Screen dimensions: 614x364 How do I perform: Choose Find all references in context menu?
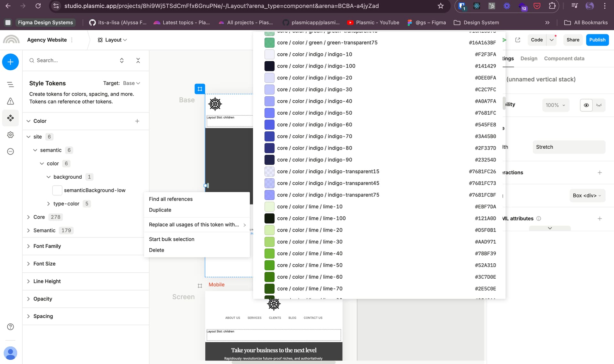tap(171, 199)
